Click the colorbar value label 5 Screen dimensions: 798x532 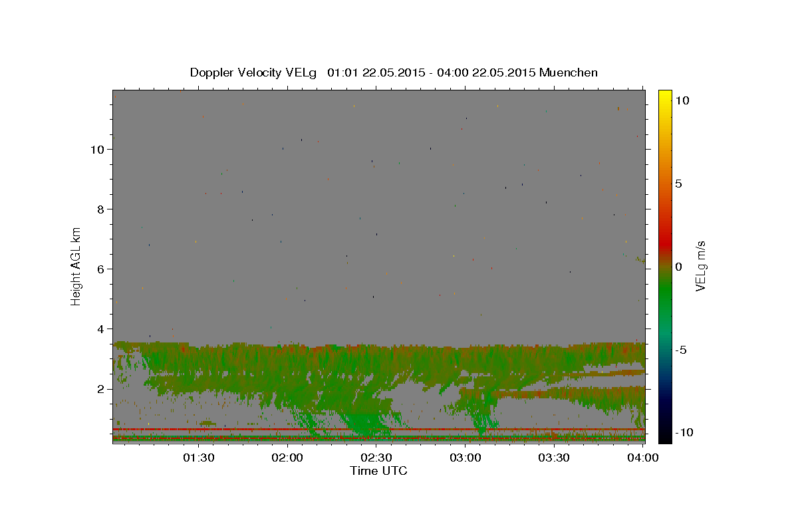pos(678,184)
